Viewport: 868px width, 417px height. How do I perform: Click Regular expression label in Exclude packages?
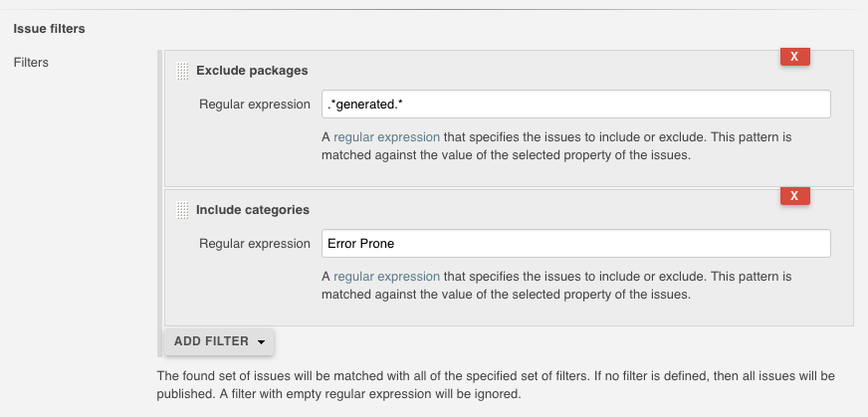pyautogui.click(x=255, y=104)
